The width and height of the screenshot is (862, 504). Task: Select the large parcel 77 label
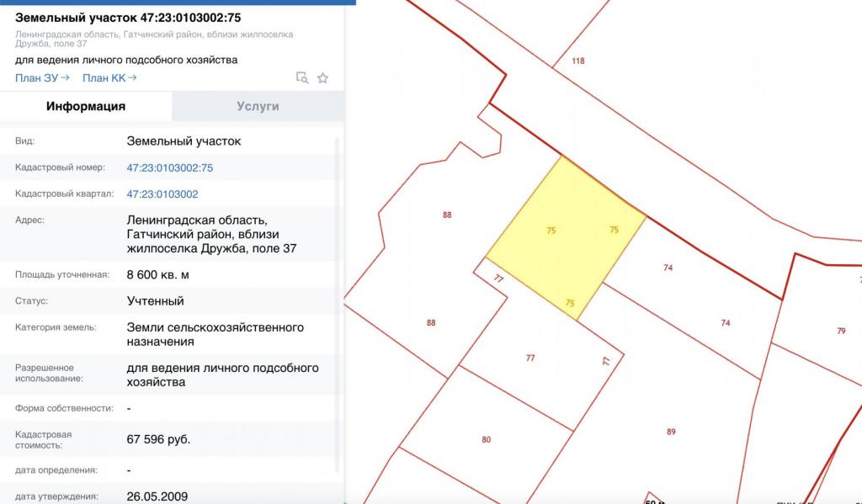pos(530,358)
